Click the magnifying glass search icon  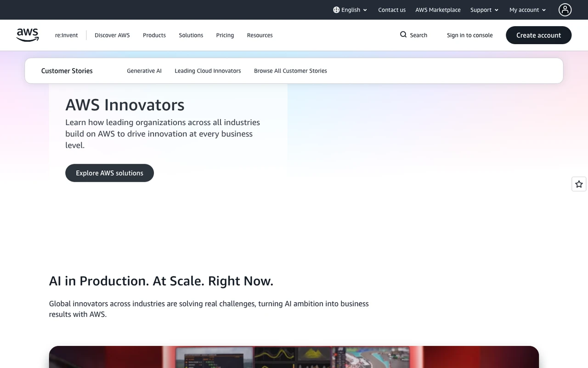(x=403, y=34)
